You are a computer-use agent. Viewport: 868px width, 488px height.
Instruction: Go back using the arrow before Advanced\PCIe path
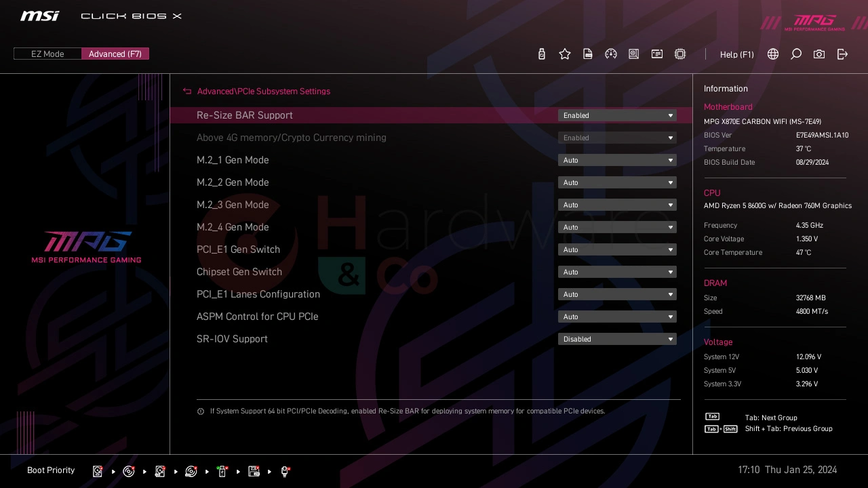(187, 91)
